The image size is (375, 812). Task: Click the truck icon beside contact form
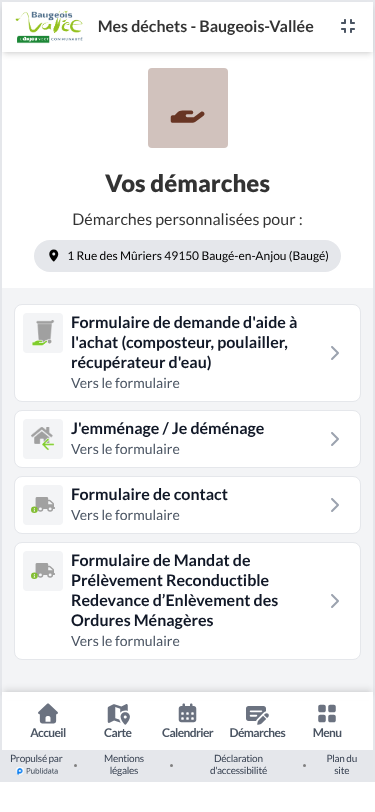pyautogui.click(x=43, y=505)
